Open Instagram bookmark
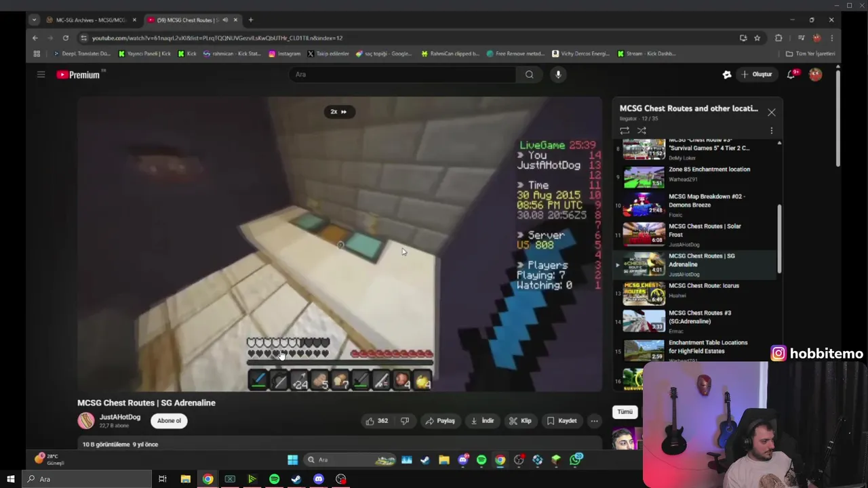 tap(284, 54)
